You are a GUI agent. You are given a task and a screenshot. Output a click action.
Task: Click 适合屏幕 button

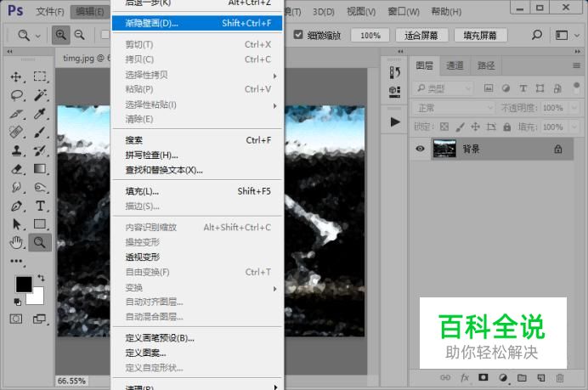[421, 36]
